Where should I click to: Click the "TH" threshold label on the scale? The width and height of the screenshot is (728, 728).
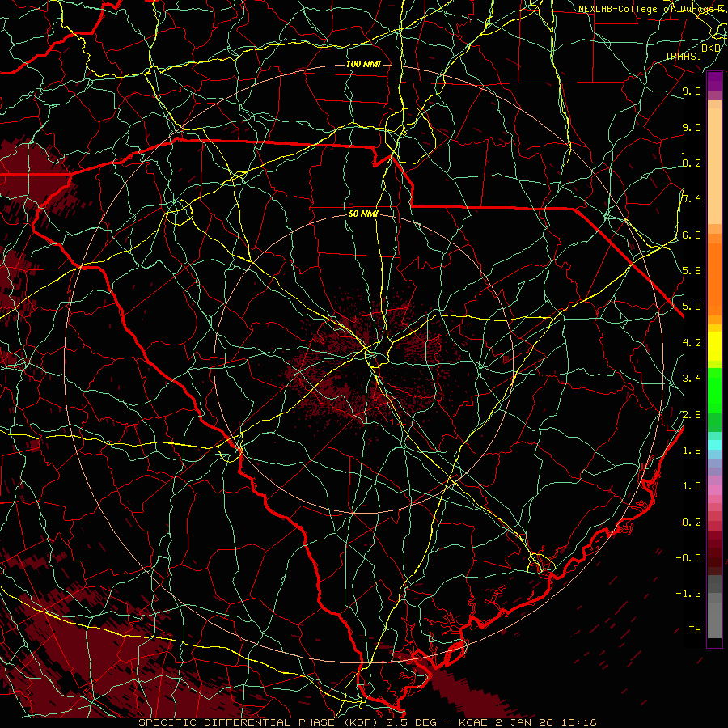point(695,629)
